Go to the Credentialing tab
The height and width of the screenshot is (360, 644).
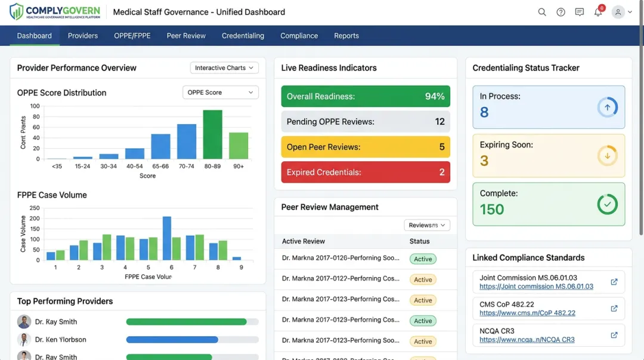243,36
